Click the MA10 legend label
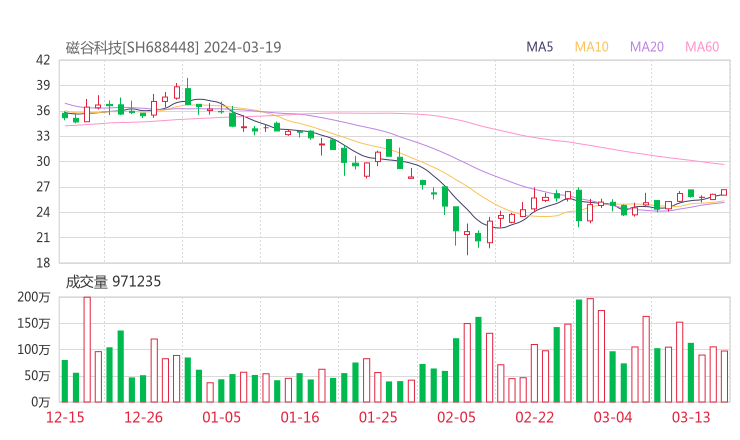 591,47
